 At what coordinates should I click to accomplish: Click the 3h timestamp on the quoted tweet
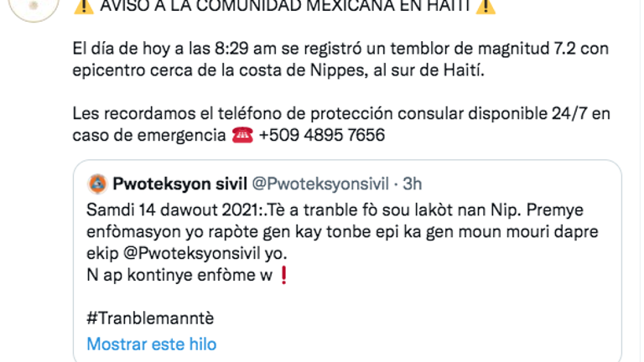point(413,183)
